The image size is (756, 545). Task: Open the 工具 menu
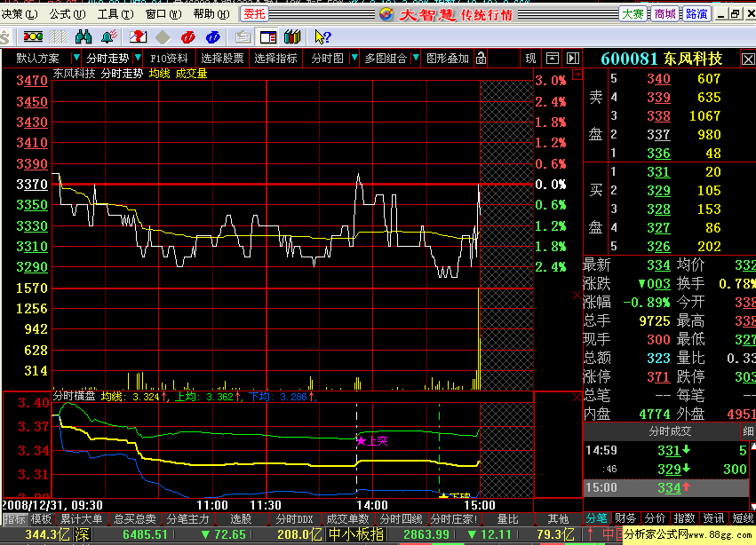click(115, 14)
